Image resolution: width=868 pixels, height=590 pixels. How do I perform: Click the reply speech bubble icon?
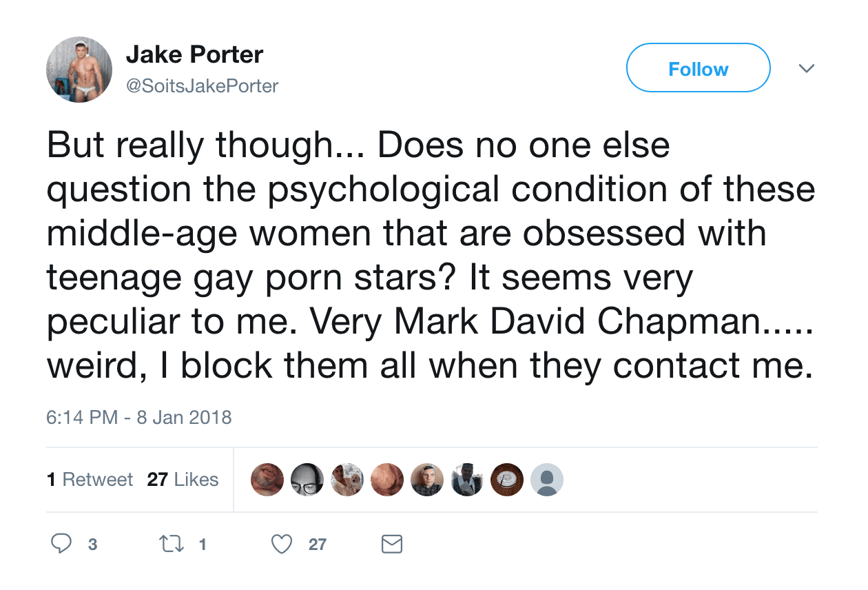[x=62, y=545]
